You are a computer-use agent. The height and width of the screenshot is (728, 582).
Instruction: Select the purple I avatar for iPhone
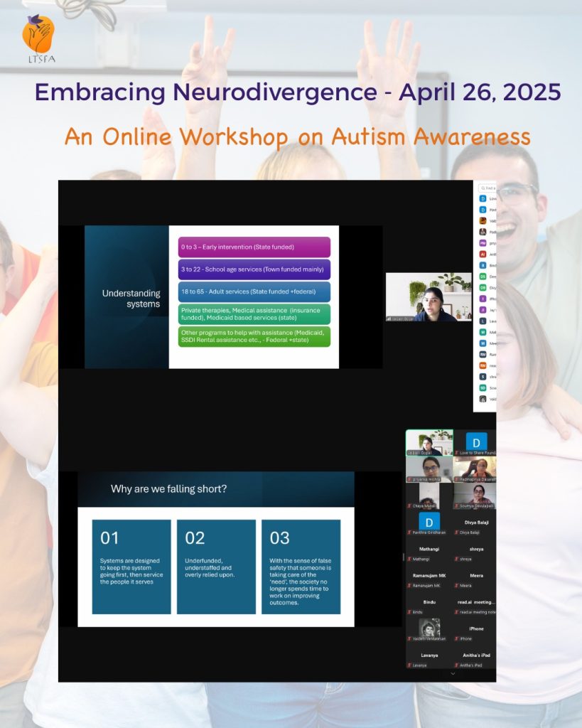483,299
